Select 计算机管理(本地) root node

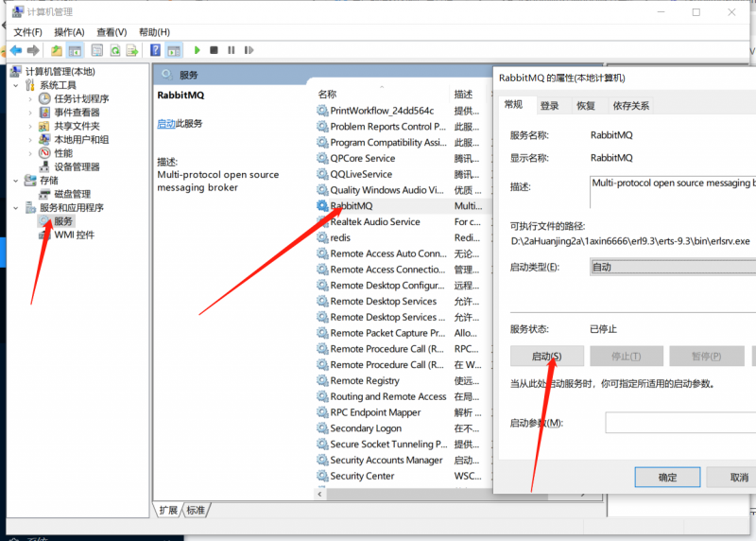[x=60, y=72]
